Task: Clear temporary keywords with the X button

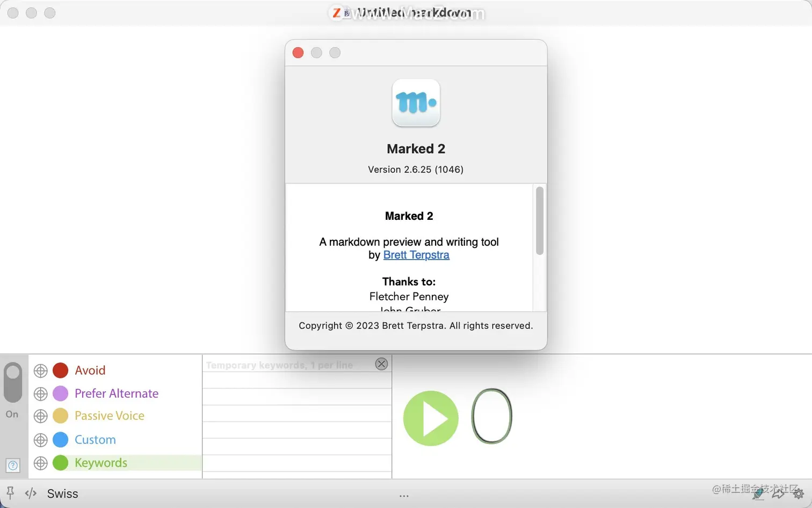Action: (x=381, y=364)
